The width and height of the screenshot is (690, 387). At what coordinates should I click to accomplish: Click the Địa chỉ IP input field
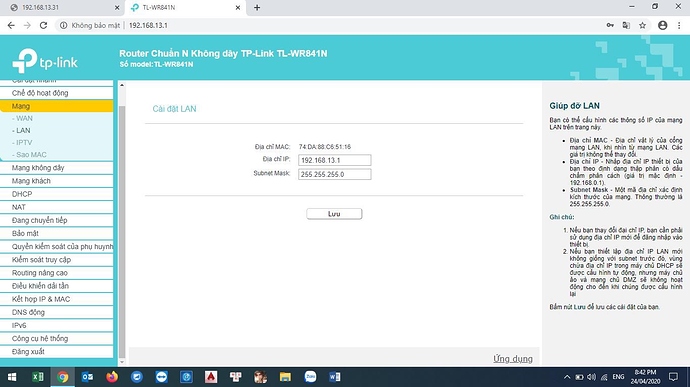click(x=334, y=160)
